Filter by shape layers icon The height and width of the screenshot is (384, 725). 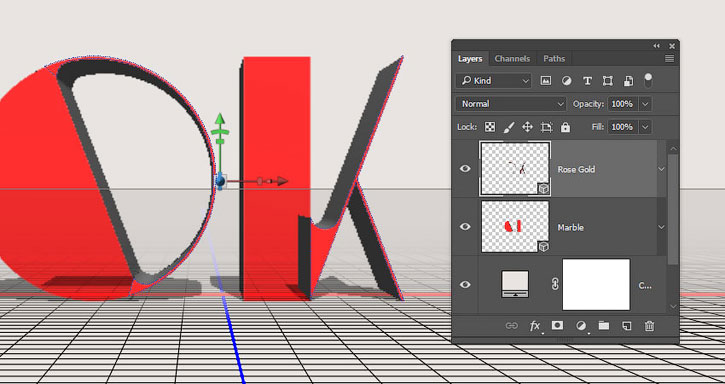[608, 81]
